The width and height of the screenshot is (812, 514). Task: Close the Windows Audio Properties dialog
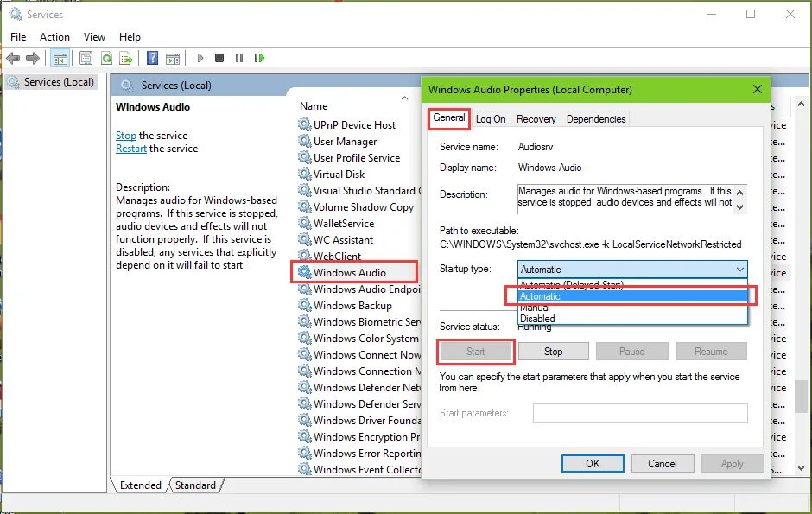point(757,89)
